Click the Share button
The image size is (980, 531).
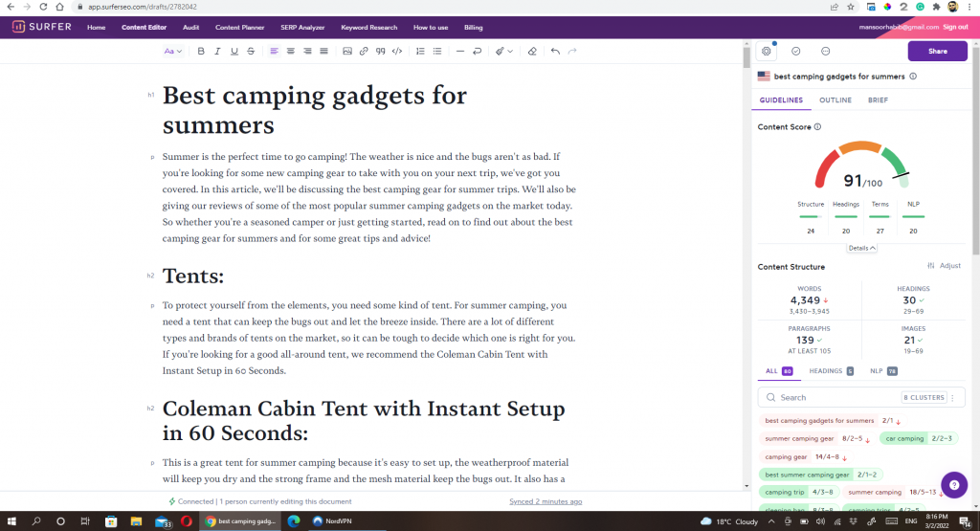(937, 52)
